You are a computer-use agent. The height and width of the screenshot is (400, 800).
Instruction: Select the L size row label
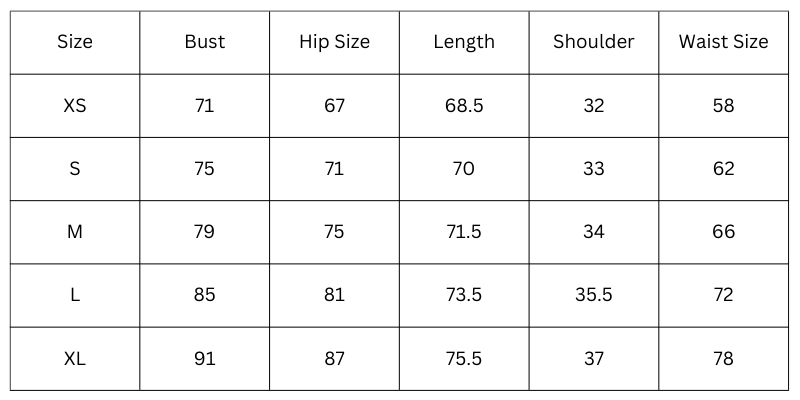[75, 295]
